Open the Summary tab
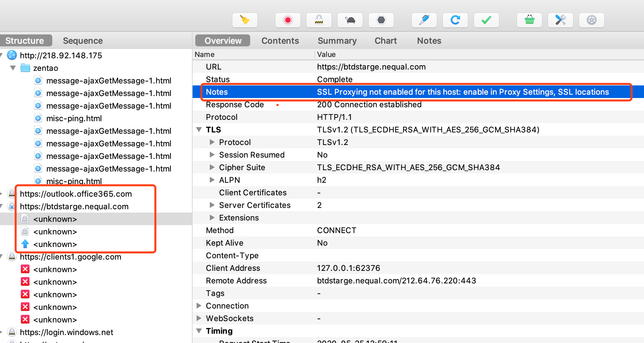The image size is (644, 343). click(x=337, y=40)
